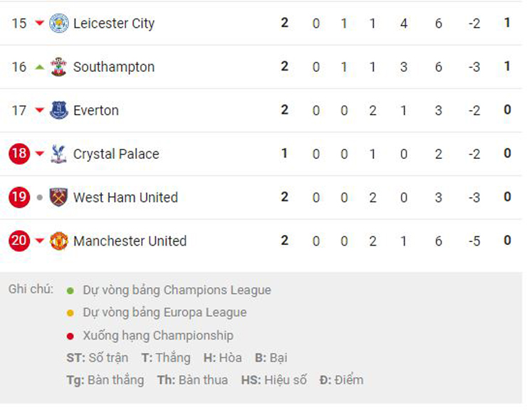Click Southampton's green up-arrow rank indicator
The image size is (527, 420).
[40, 67]
